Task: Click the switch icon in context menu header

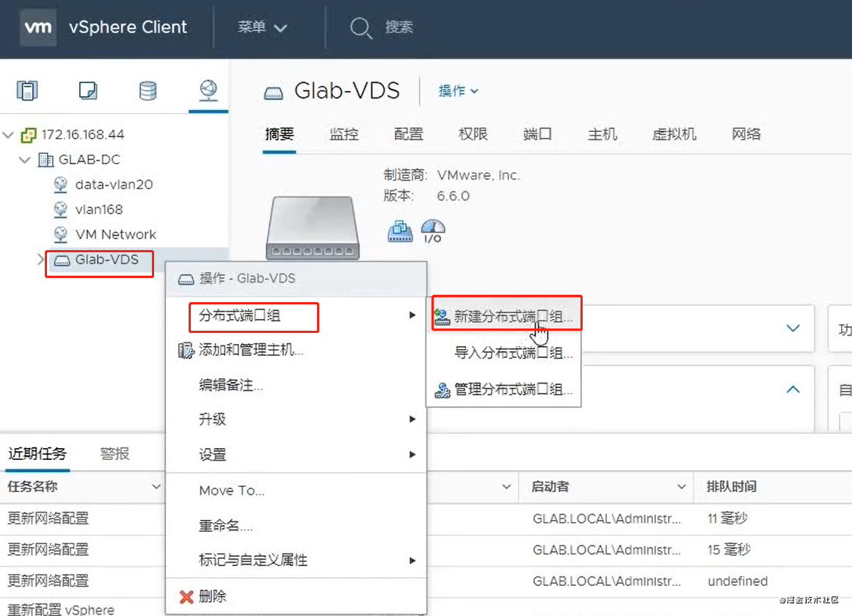Action: pos(186,279)
